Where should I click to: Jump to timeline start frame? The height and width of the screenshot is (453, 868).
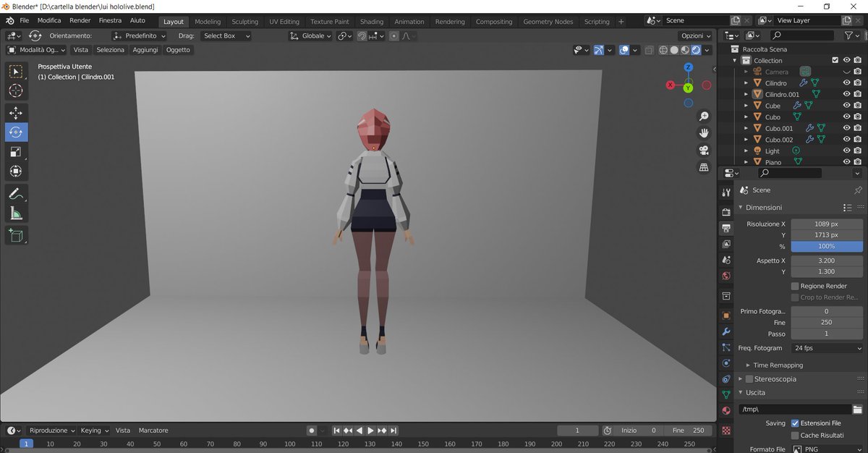click(x=336, y=431)
